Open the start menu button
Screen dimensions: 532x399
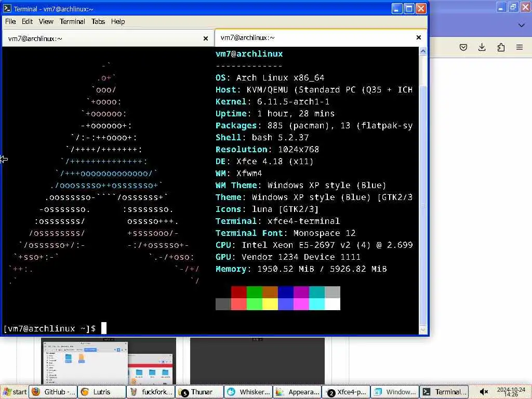pos(15,392)
